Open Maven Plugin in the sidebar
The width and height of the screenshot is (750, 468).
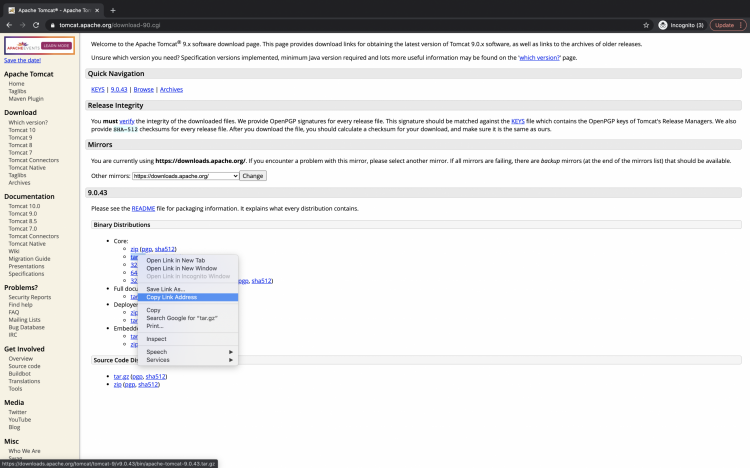click(x=26, y=99)
